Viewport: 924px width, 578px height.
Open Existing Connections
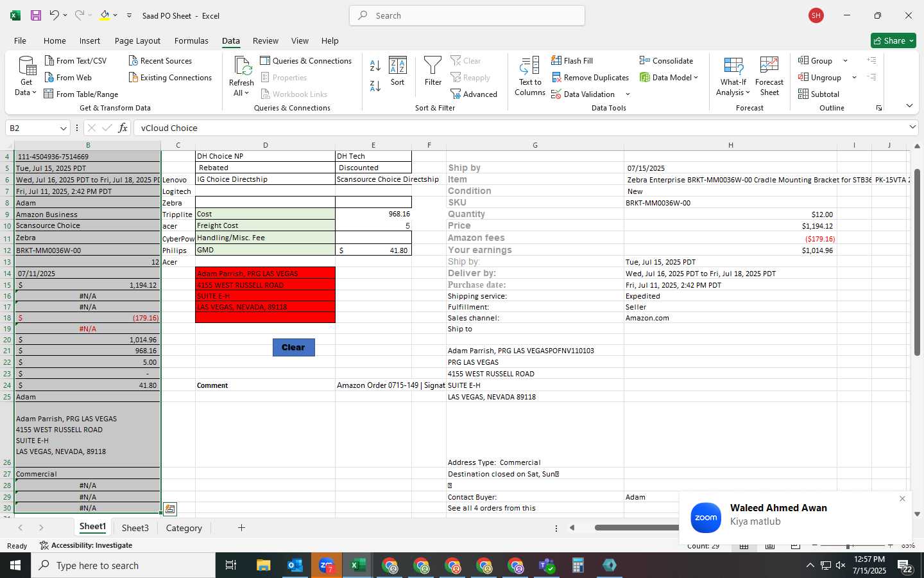[x=170, y=77]
